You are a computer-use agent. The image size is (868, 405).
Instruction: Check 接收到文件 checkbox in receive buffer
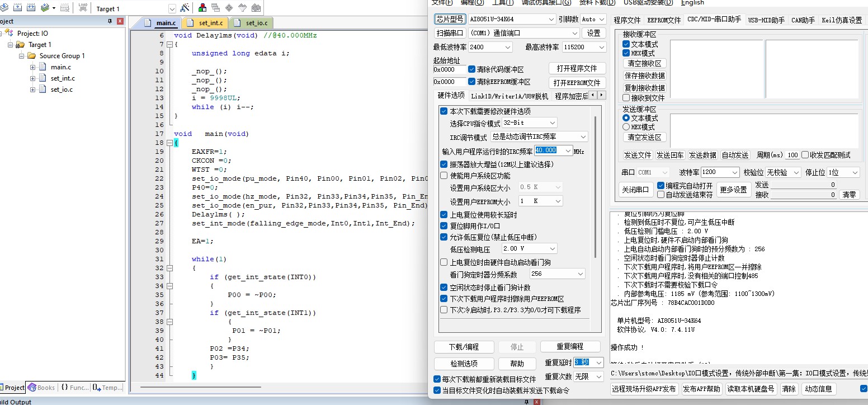click(626, 98)
